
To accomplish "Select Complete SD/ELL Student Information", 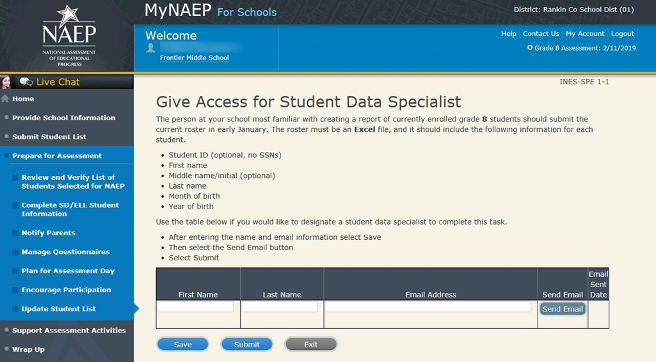I will pos(70,209).
